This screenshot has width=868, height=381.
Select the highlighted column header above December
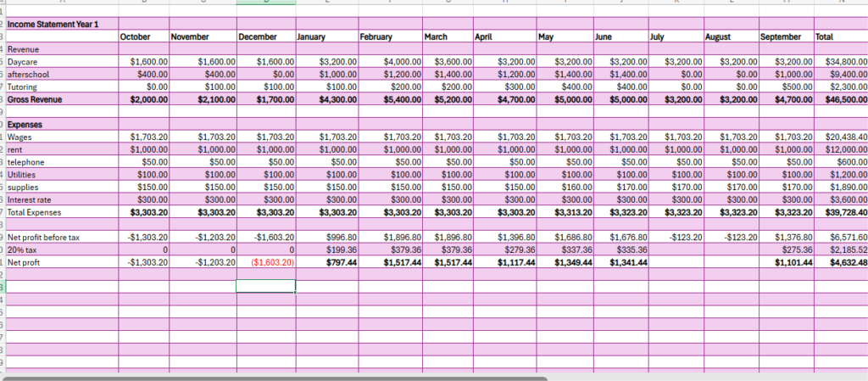point(266,3)
